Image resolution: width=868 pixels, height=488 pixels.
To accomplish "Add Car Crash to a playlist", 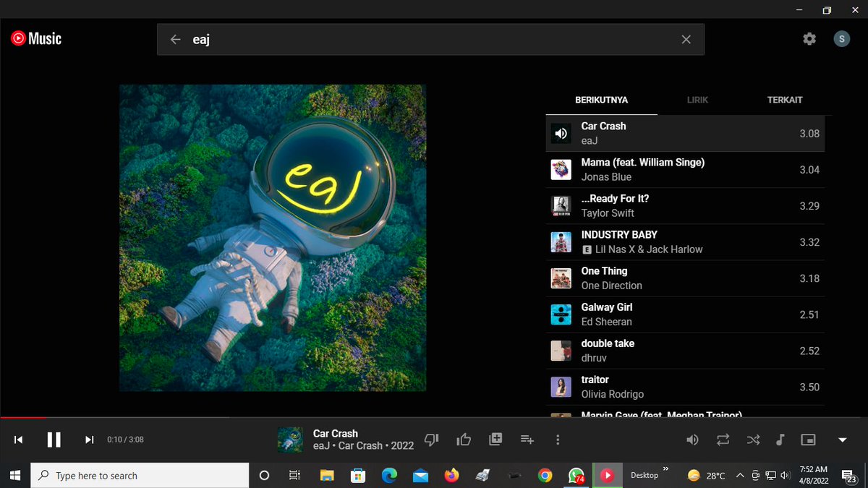I will pyautogui.click(x=527, y=440).
